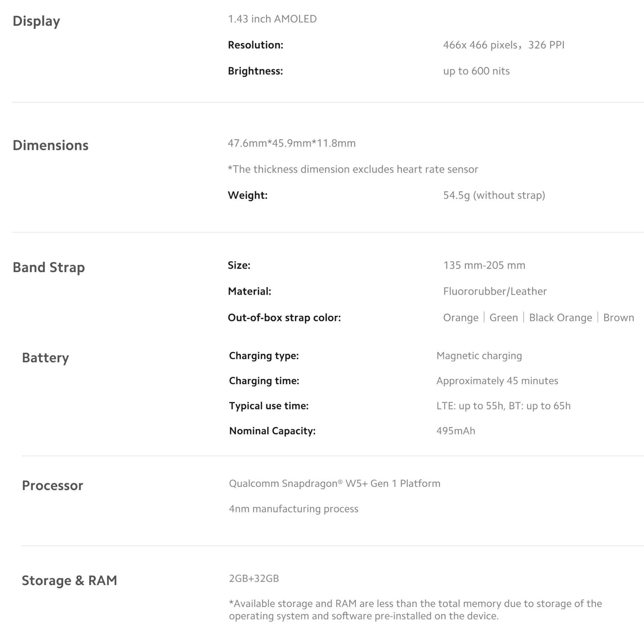This screenshot has width=644, height=644.
Task: Click the 495mAh nominal capacity value
Action: 456,431
